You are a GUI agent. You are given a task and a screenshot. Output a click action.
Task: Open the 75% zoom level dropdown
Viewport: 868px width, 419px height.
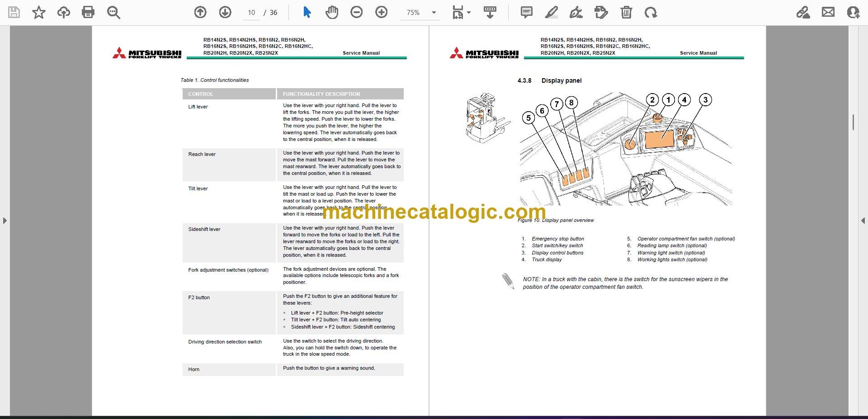(x=421, y=13)
